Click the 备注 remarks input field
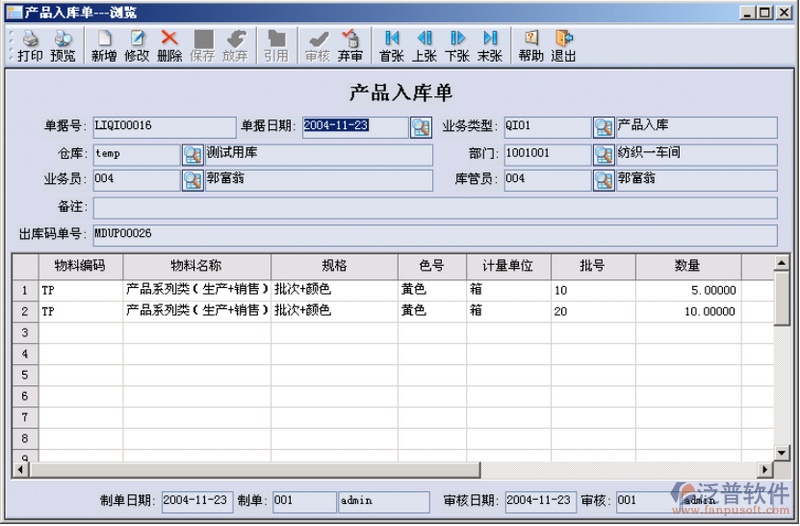 434,207
